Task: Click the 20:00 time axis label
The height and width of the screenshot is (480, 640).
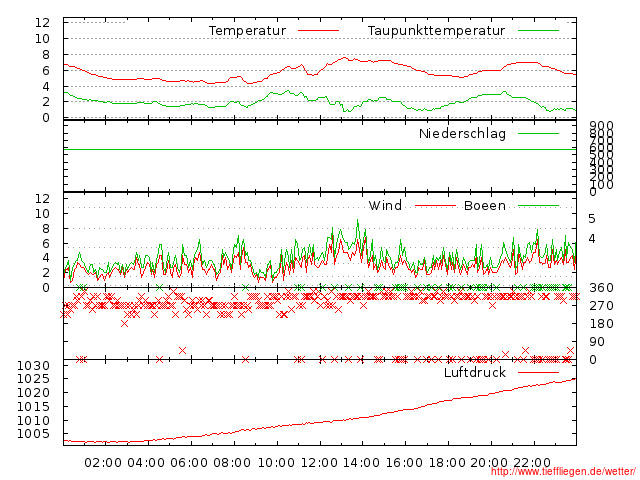Action: click(x=489, y=463)
